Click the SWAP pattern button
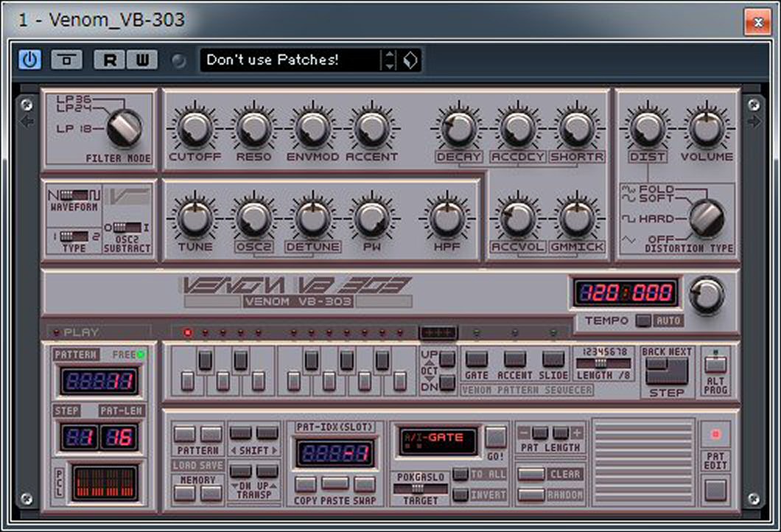The image size is (781, 532). (365, 483)
